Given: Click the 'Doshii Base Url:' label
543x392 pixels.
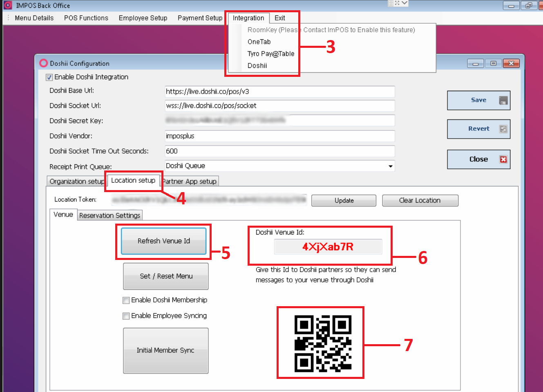Looking at the screenshot, I should pyautogui.click(x=72, y=91).
